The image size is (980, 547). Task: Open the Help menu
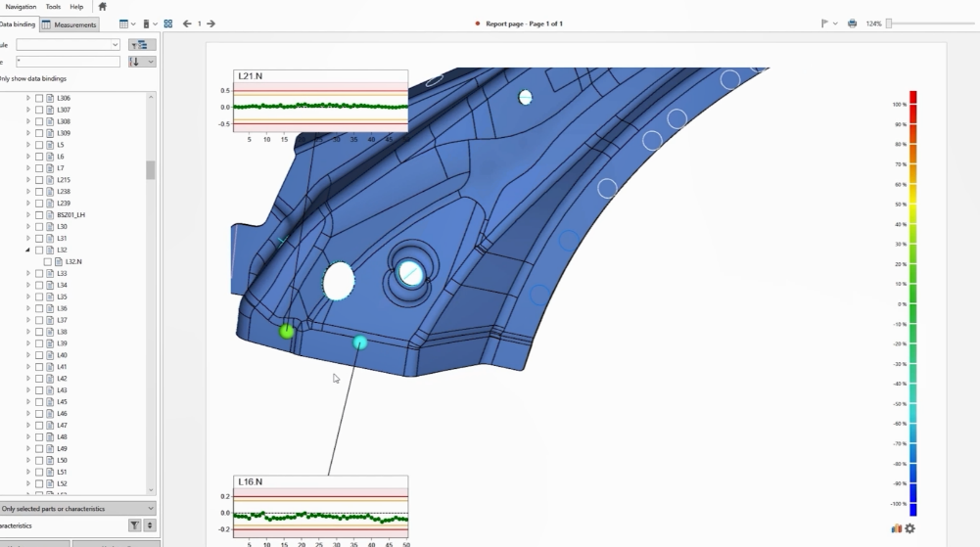(76, 7)
